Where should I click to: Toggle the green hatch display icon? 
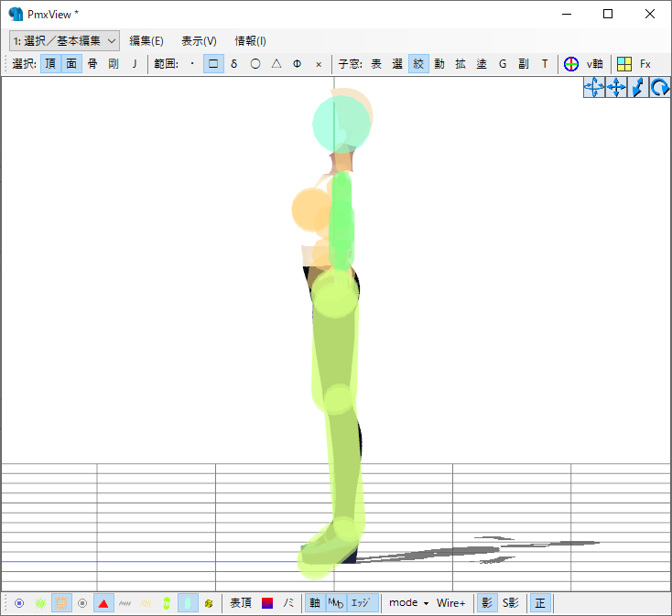point(40,603)
